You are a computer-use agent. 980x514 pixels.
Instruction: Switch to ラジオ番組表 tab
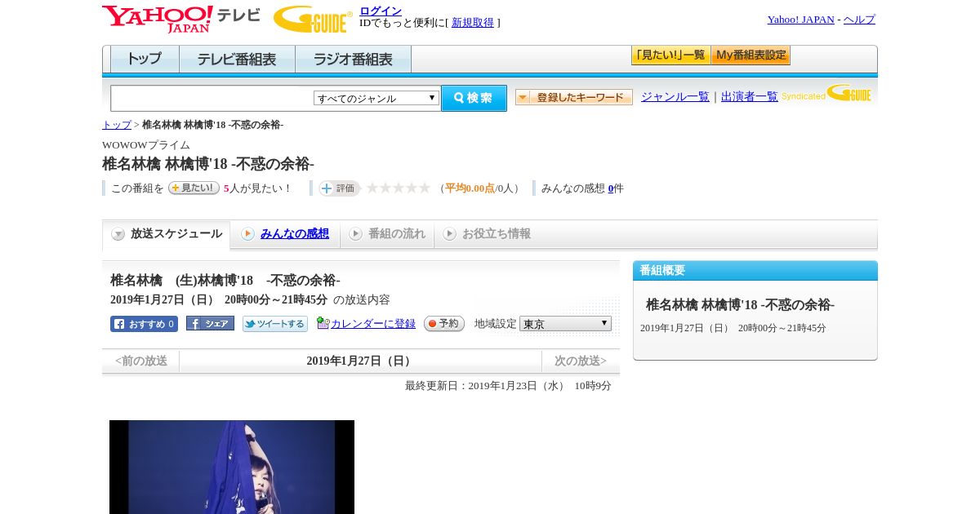(x=353, y=60)
